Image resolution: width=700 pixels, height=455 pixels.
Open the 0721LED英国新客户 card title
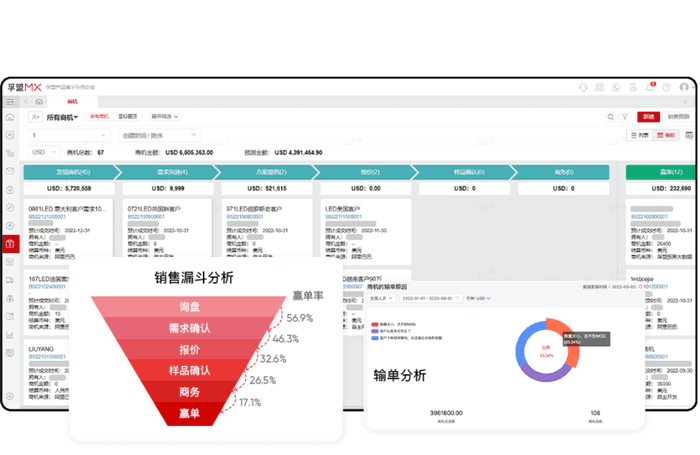[154, 209]
